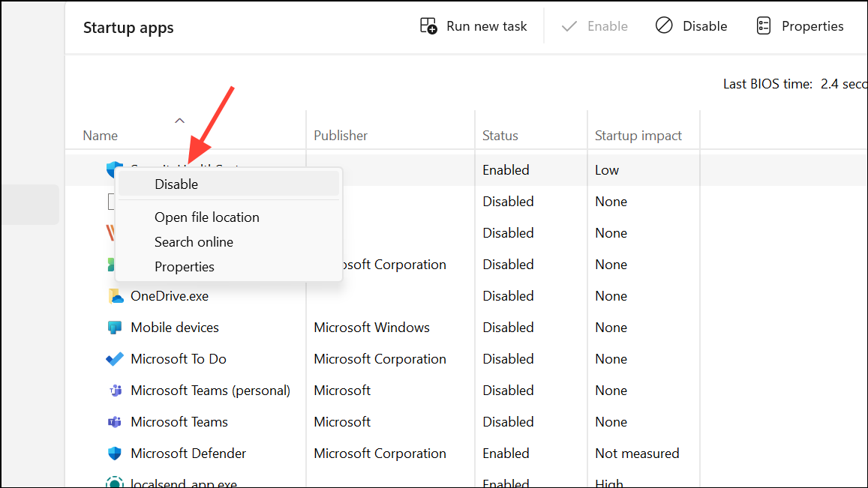Click None impact of Microsoft To Do
The width and height of the screenshot is (868, 488).
tap(611, 359)
